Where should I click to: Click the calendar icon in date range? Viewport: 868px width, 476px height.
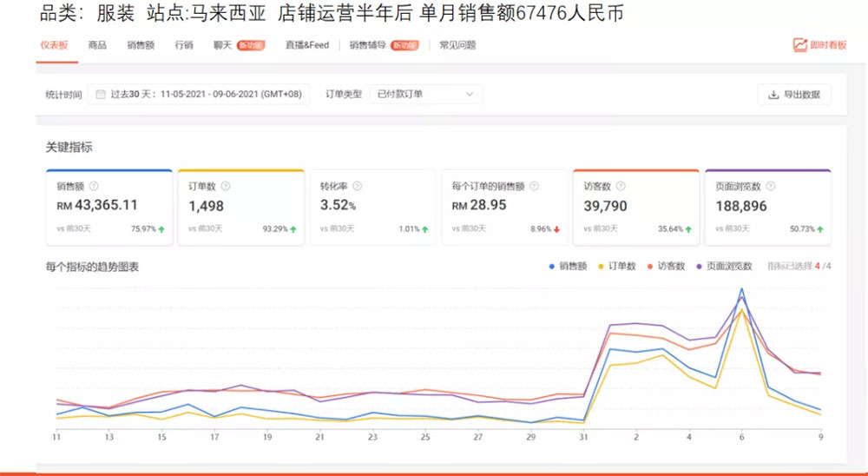click(x=101, y=94)
